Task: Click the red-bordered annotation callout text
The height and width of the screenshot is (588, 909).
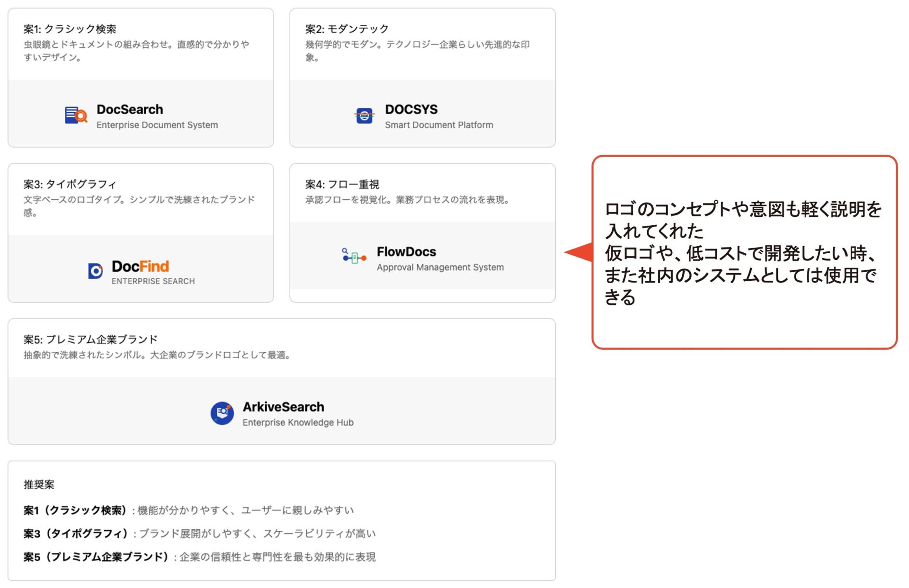Action: click(x=742, y=253)
